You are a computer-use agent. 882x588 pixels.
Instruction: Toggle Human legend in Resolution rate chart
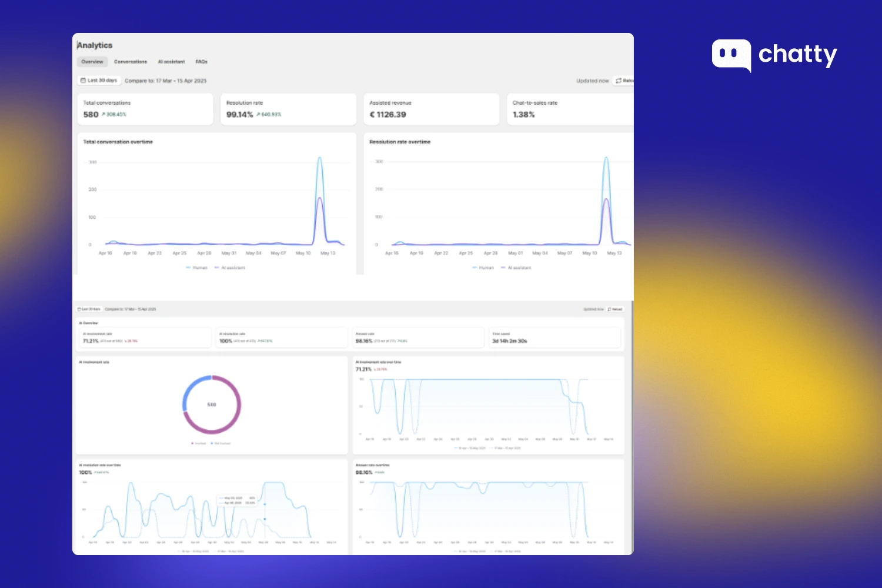[x=483, y=268]
